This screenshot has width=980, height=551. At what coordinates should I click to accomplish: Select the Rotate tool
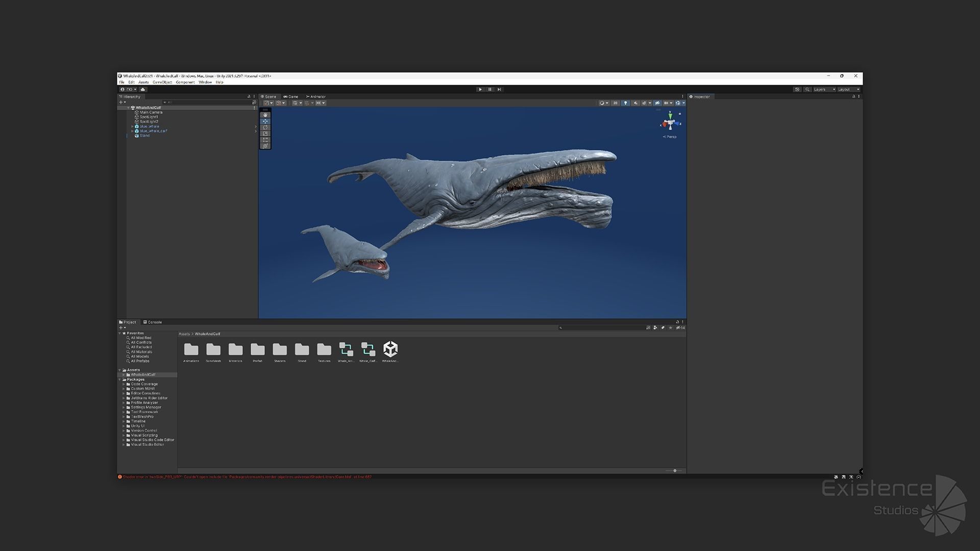coord(265,127)
